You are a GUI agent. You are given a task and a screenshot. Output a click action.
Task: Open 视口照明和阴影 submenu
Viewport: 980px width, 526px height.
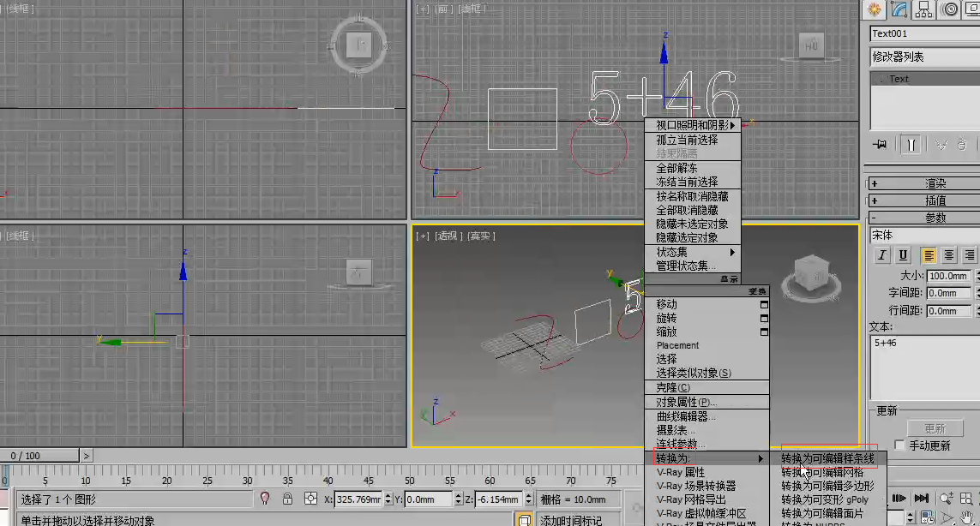point(693,126)
